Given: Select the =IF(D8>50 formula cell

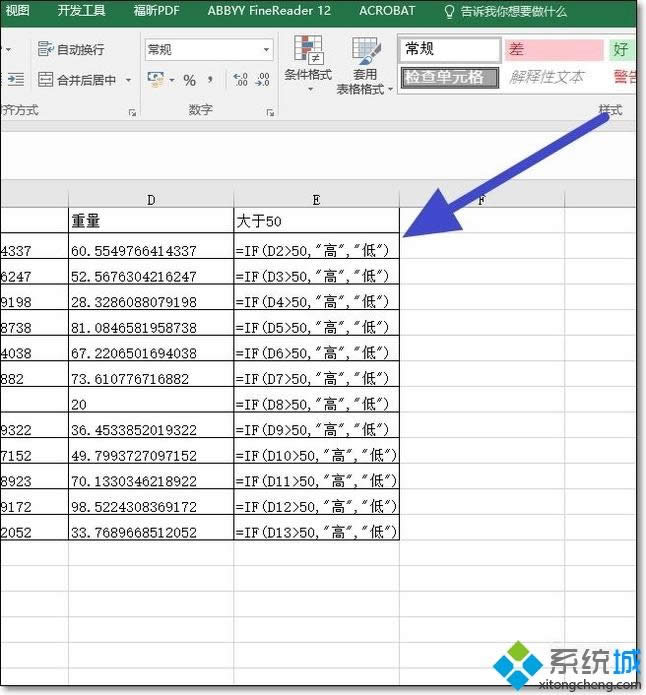Looking at the screenshot, I should (316, 400).
